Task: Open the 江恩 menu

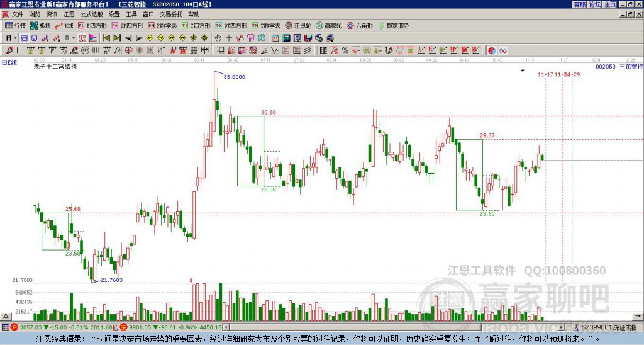Action: coord(69,14)
